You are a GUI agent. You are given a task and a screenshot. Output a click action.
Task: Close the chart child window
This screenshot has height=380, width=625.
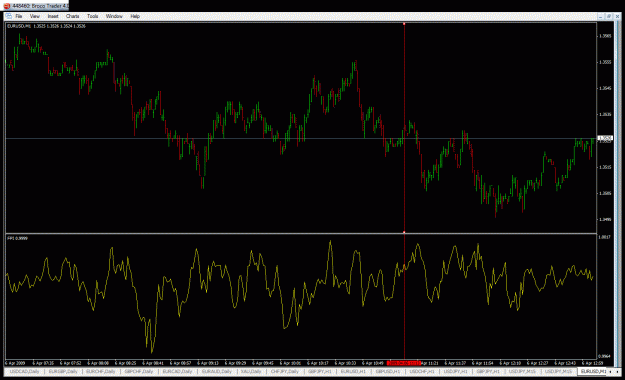click(617, 16)
